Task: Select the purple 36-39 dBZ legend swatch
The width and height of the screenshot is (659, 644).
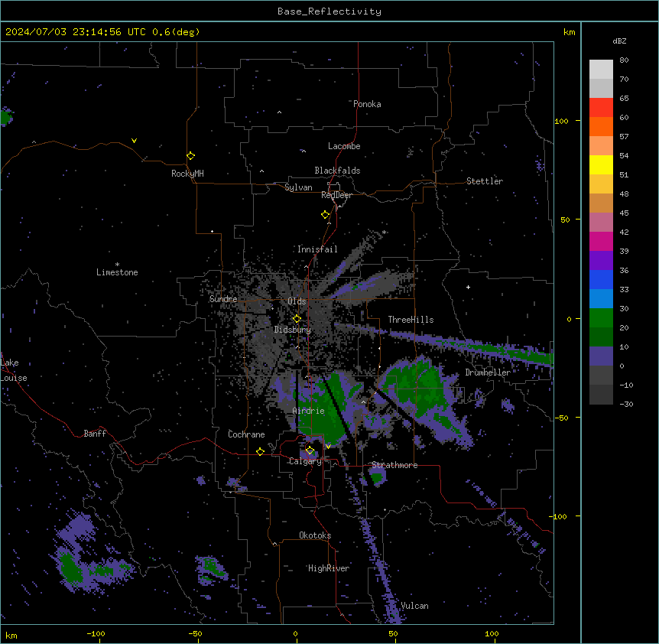Action: (x=601, y=260)
